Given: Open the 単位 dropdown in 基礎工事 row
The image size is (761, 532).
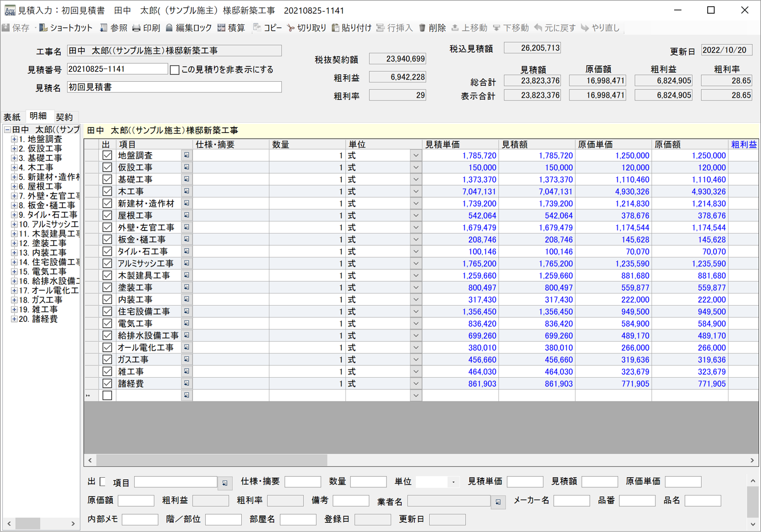Looking at the screenshot, I should pyautogui.click(x=416, y=180).
